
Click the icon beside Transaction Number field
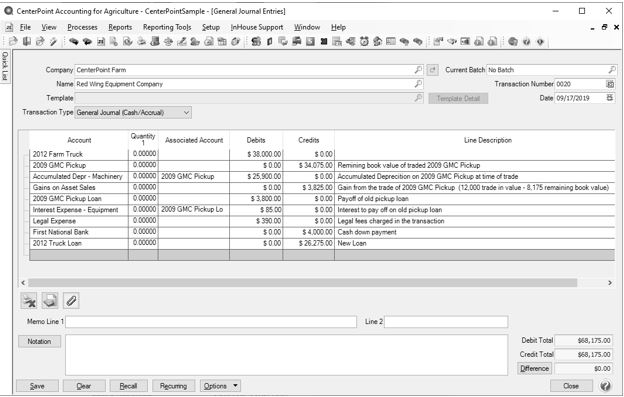click(x=610, y=84)
